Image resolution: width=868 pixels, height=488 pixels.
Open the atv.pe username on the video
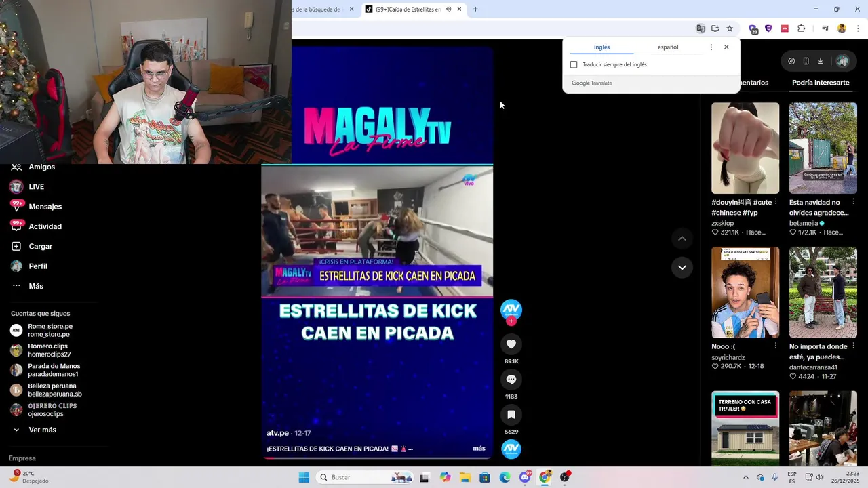(278, 433)
